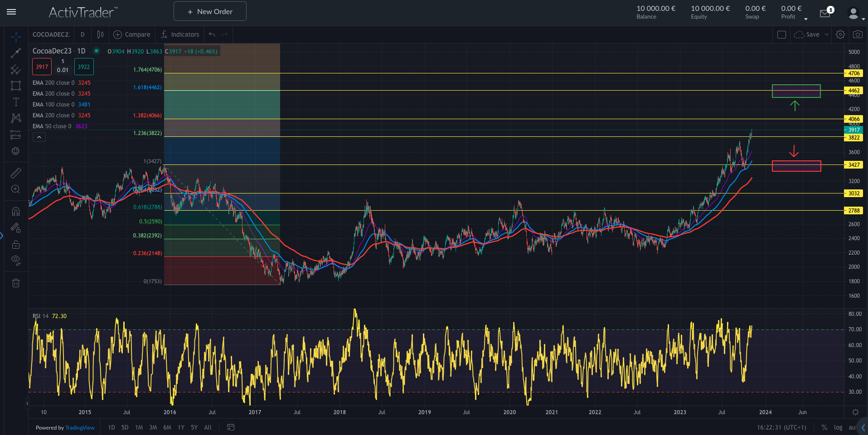
Task: Select the 6M time range
Action: pos(167,427)
